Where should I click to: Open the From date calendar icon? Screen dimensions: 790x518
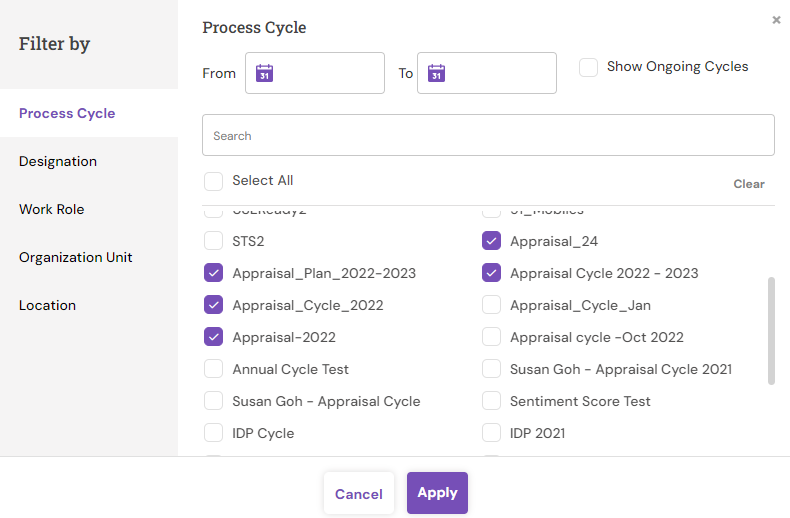point(265,73)
